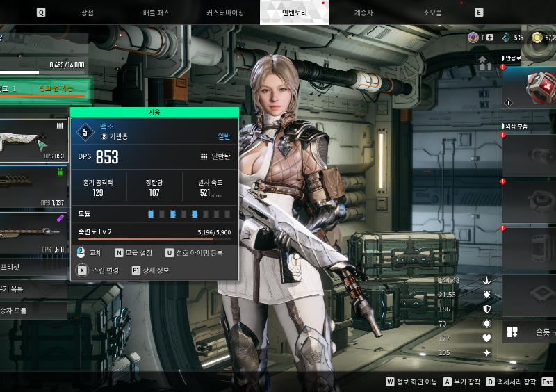
Task: Click the shield stat icon beside 186
Action: pos(487,309)
